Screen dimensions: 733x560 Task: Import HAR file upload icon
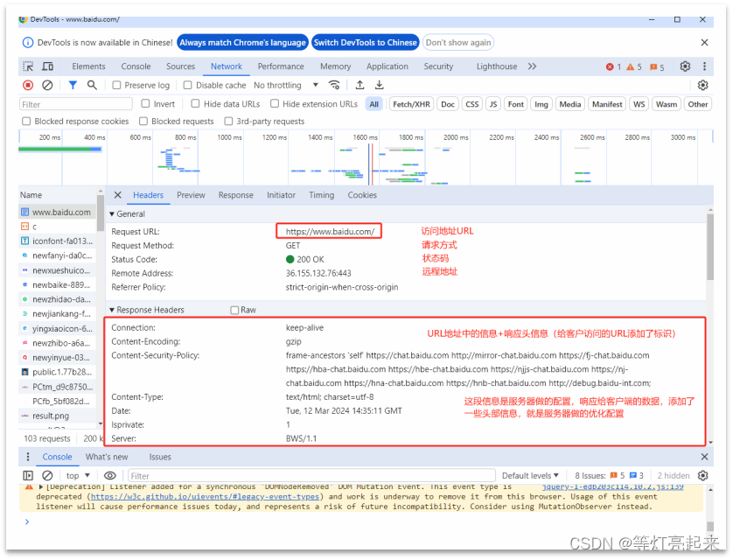pyautogui.click(x=360, y=85)
